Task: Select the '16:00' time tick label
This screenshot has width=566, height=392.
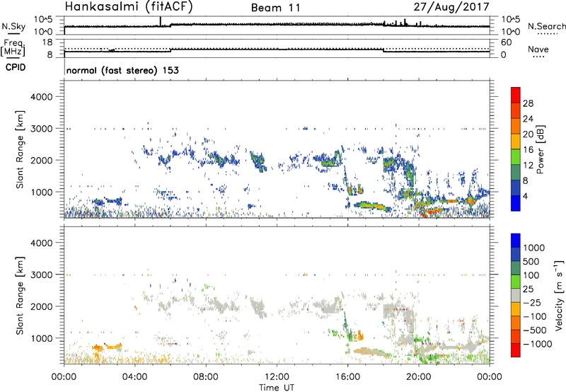Action: click(x=347, y=377)
